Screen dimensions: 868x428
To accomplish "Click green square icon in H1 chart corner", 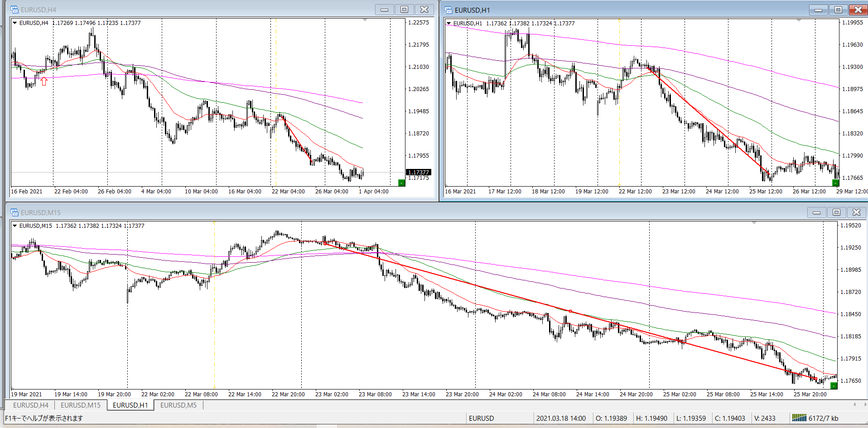I will [x=836, y=183].
